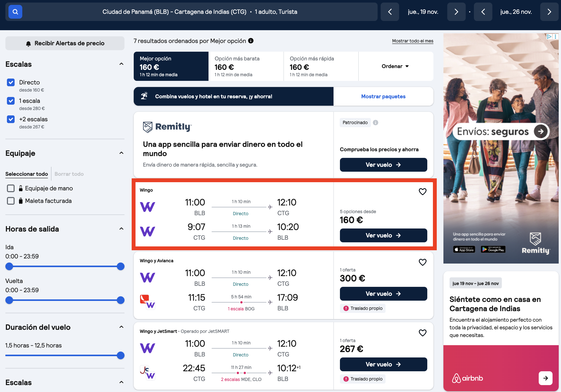The width and height of the screenshot is (561, 392).
Task: Click Wingo logo of 9:07 return flight
Action: (148, 232)
